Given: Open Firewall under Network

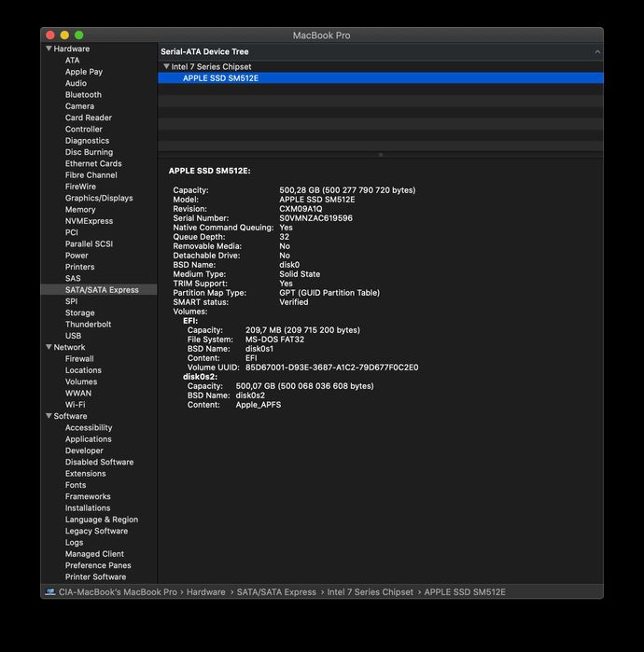Looking at the screenshot, I should 79,359.
